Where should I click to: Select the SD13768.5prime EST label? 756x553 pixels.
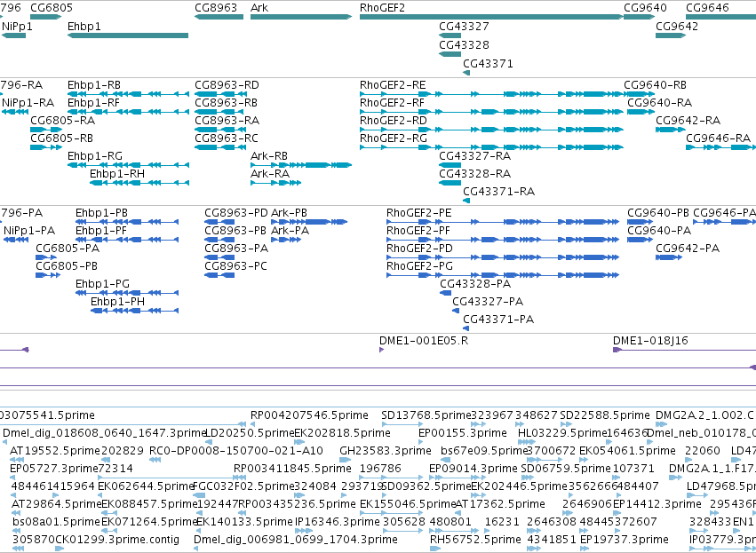tap(426, 415)
